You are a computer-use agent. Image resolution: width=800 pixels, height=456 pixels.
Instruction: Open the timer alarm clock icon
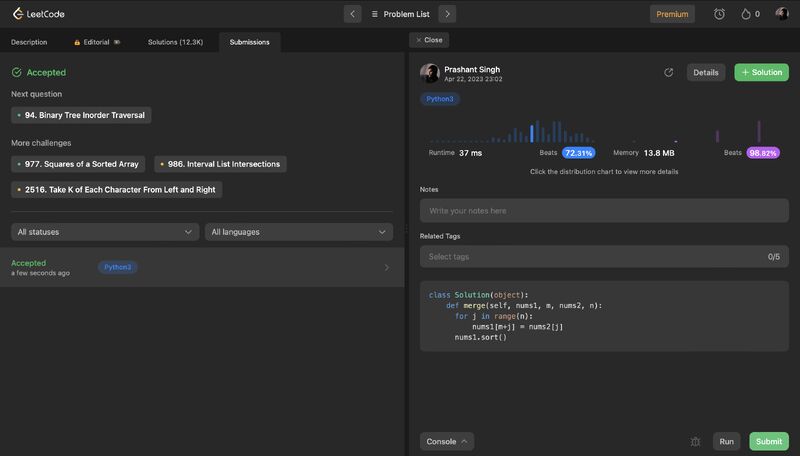pos(719,14)
